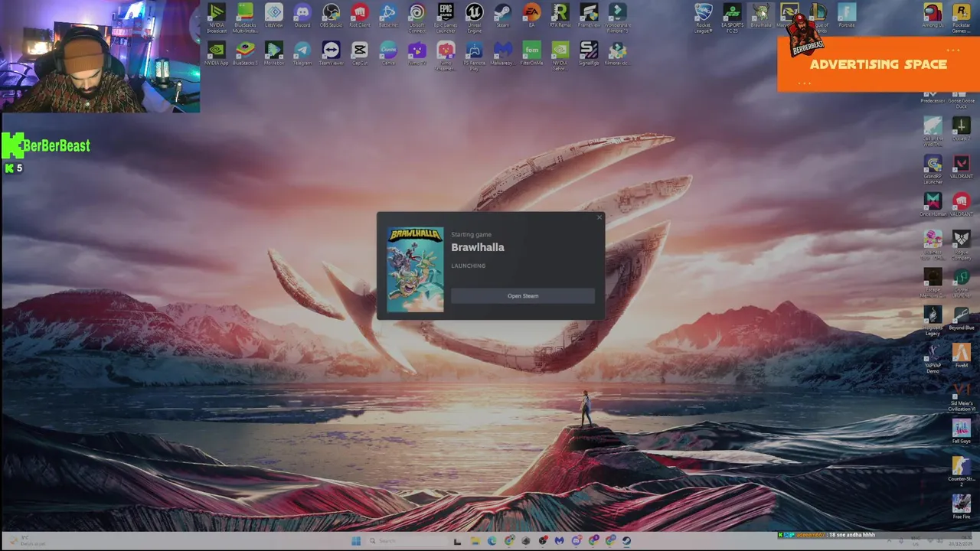Select Sid Meier's Civilization VI icon
This screenshot has width=980, height=551.
click(961, 396)
